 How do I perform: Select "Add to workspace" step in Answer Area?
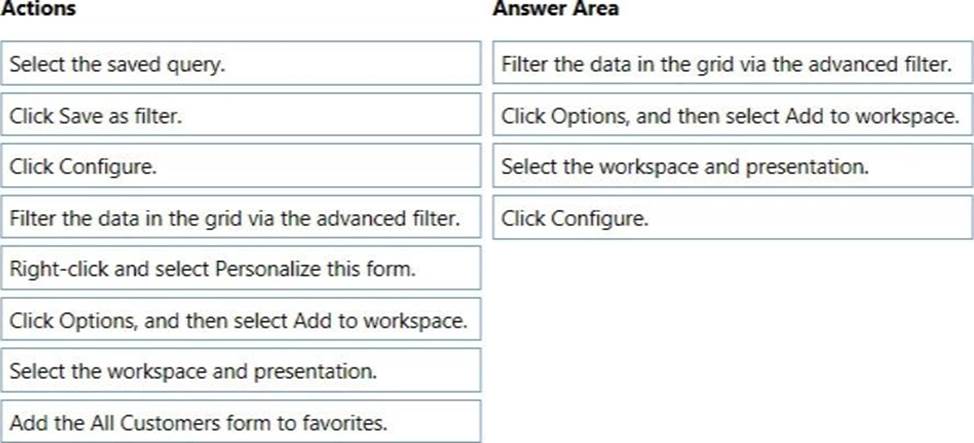(732, 115)
